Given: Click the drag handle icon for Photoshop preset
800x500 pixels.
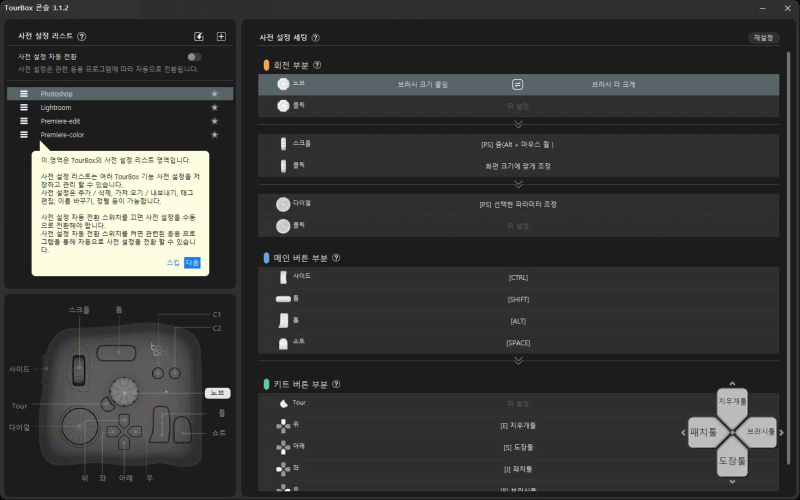Looking at the screenshot, I should click(24, 94).
